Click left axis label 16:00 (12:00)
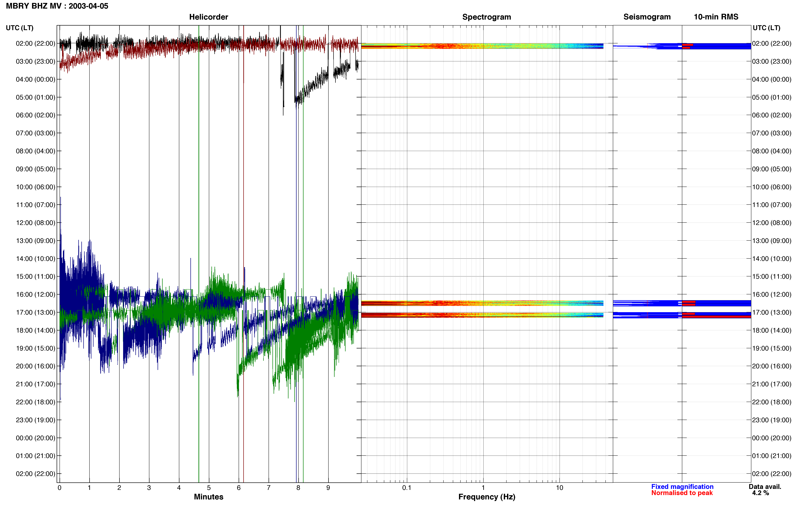 click(36, 294)
